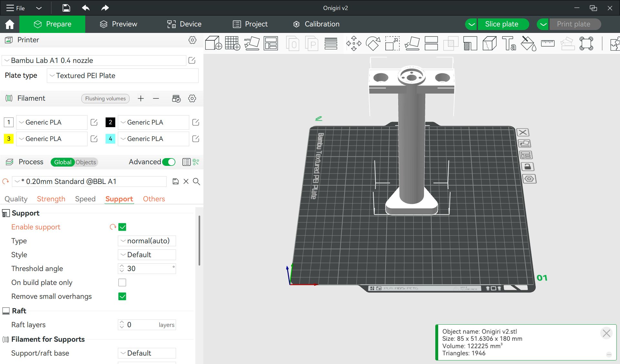
Task: Open Support/raft base filament dropdown
Action: 147,353
